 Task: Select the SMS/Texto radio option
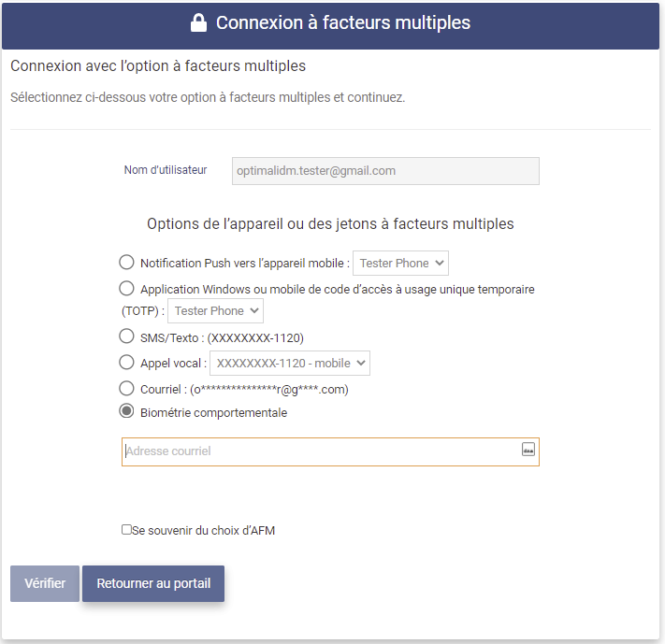pos(126,336)
